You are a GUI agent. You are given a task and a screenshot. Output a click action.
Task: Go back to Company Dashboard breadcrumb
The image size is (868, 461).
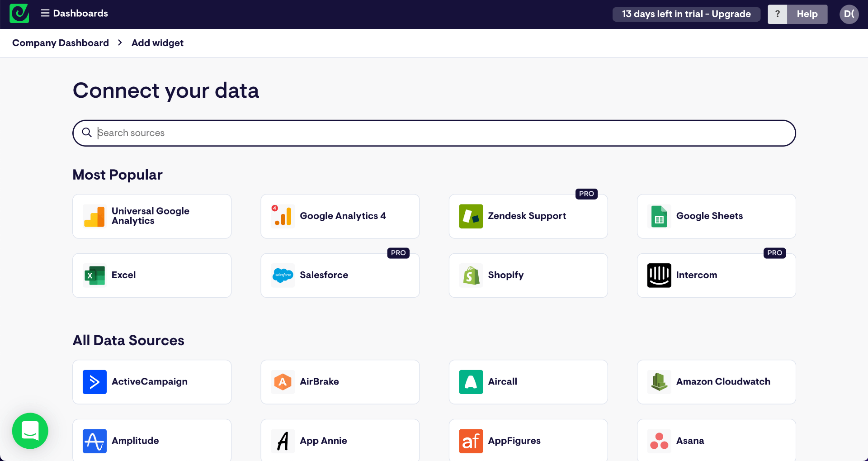[x=60, y=43]
